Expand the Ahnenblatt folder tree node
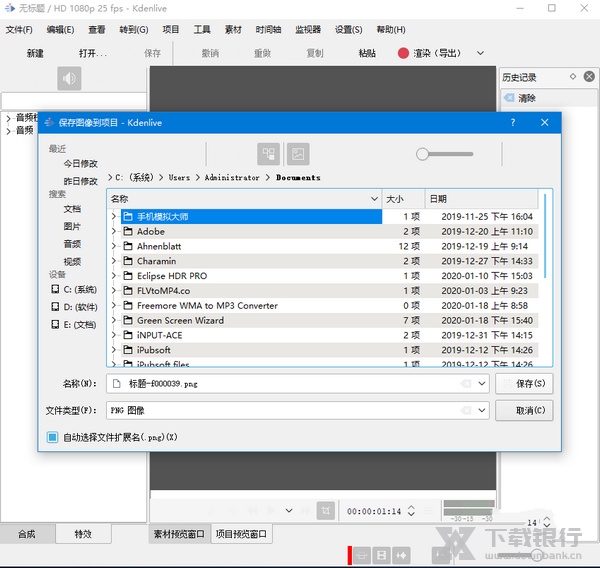 [x=114, y=246]
